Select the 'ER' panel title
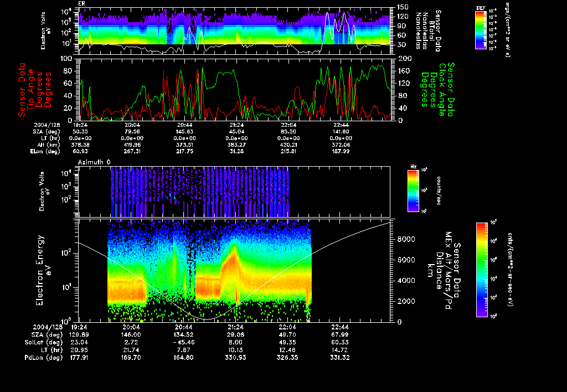 [x=81, y=4]
